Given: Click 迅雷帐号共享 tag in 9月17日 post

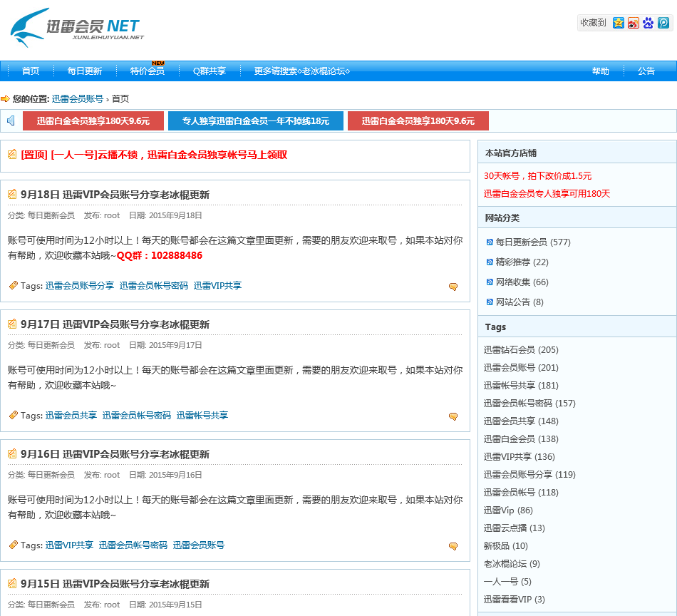Looking at the screenshot, I should [x=202, y=415].
